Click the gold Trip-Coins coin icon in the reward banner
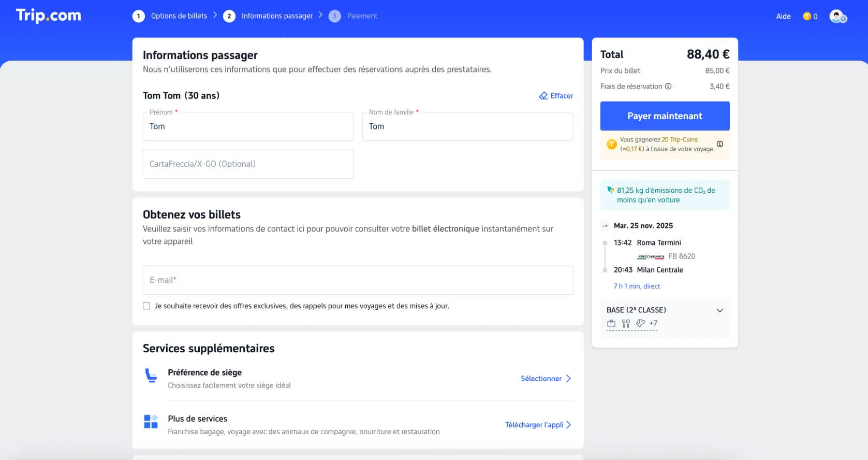 tap(611, 144)
